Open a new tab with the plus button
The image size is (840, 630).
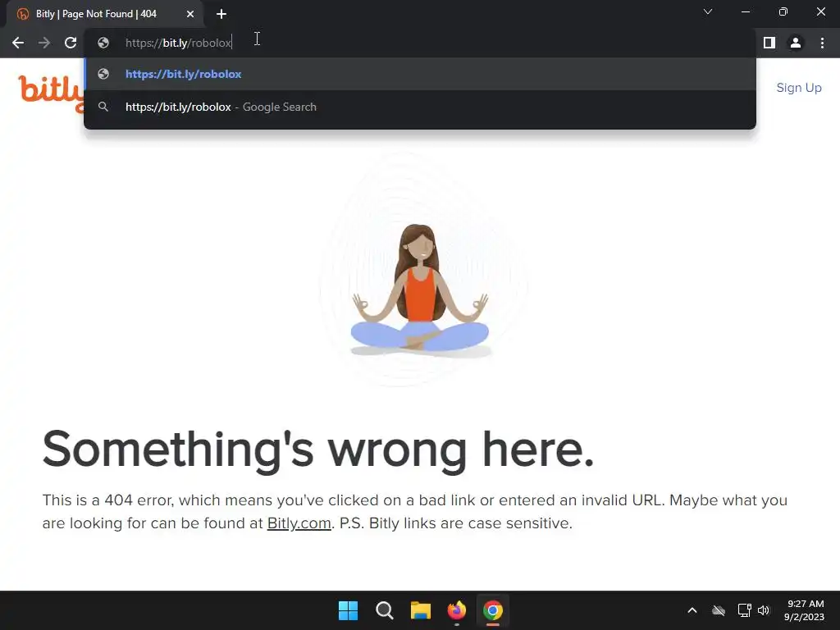coord(221,14)
